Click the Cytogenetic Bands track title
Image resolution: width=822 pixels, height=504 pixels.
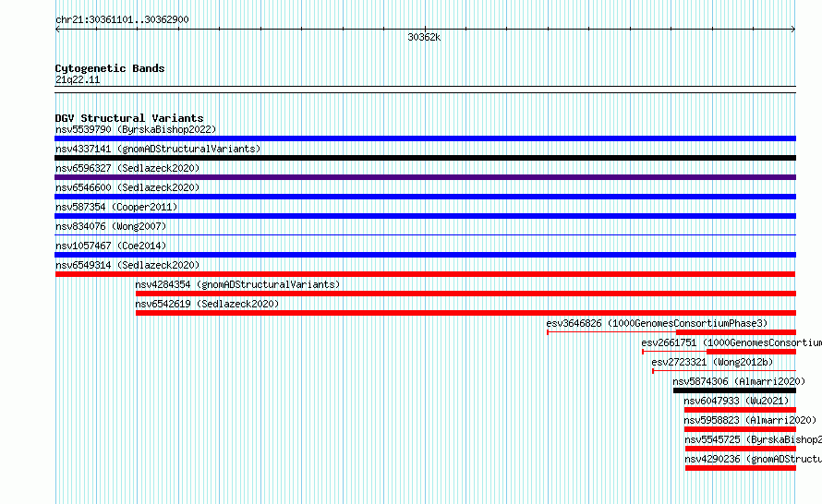tap(110, 68)
